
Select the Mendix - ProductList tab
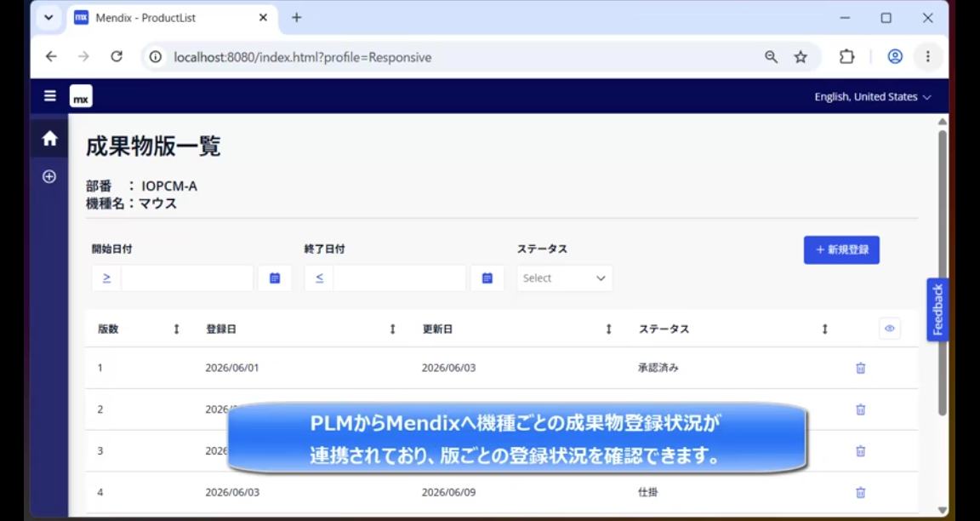(x=171, y=18)
